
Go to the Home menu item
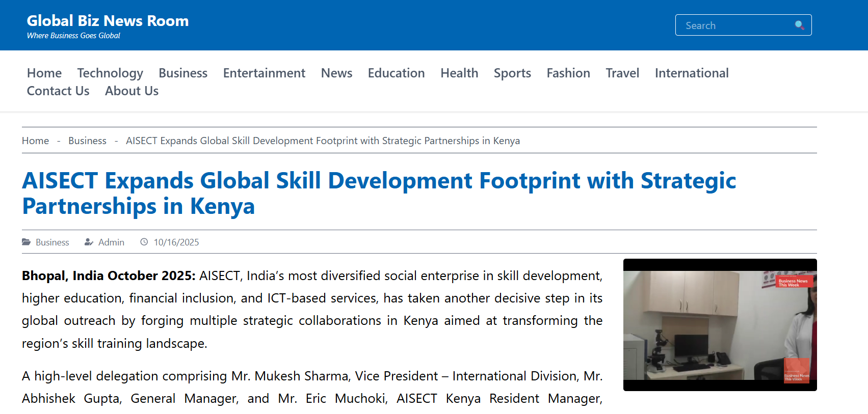[x=44, y=73]
